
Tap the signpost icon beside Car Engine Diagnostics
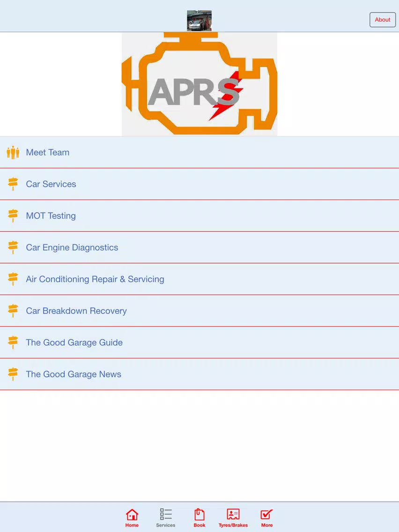click(x=13, y=247)
